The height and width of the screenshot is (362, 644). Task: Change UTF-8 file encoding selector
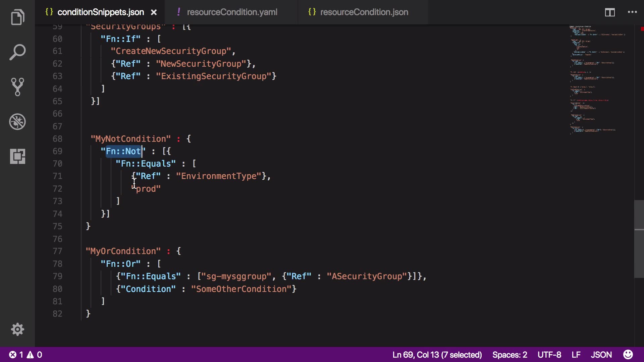pos(549,355)
